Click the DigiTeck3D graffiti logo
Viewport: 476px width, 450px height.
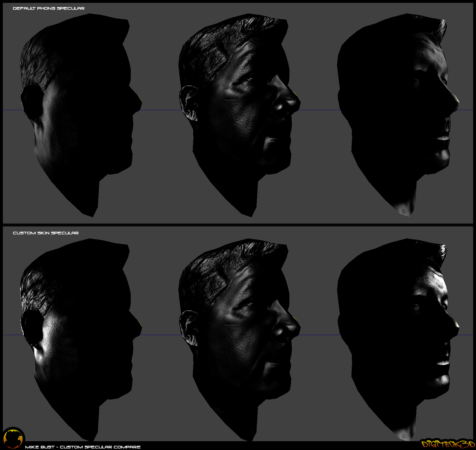click(x=448, y=444)
